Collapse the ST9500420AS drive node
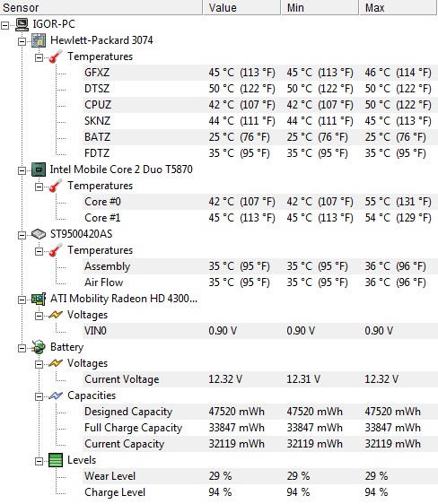This screenshot has height=504, width=438. [x=22, y=235]
